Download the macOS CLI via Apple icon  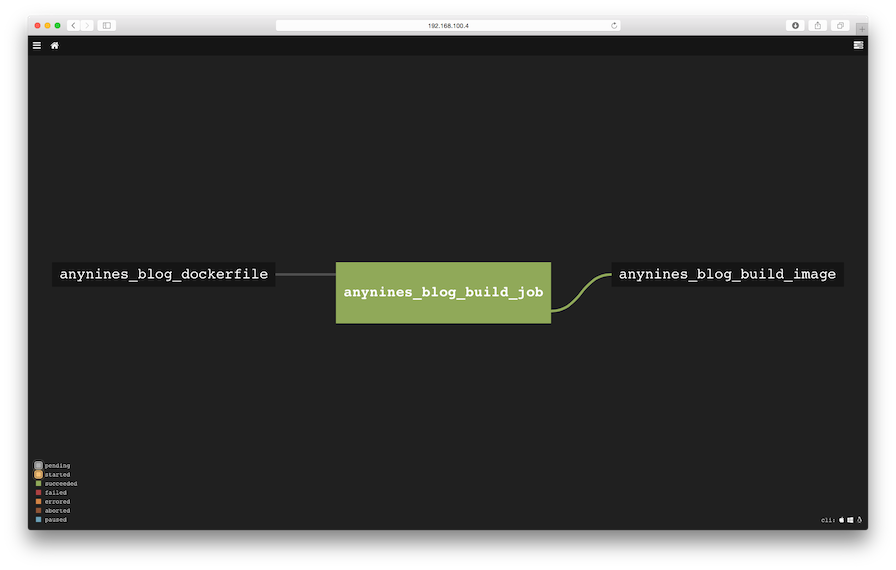click(x=841, y=520)
